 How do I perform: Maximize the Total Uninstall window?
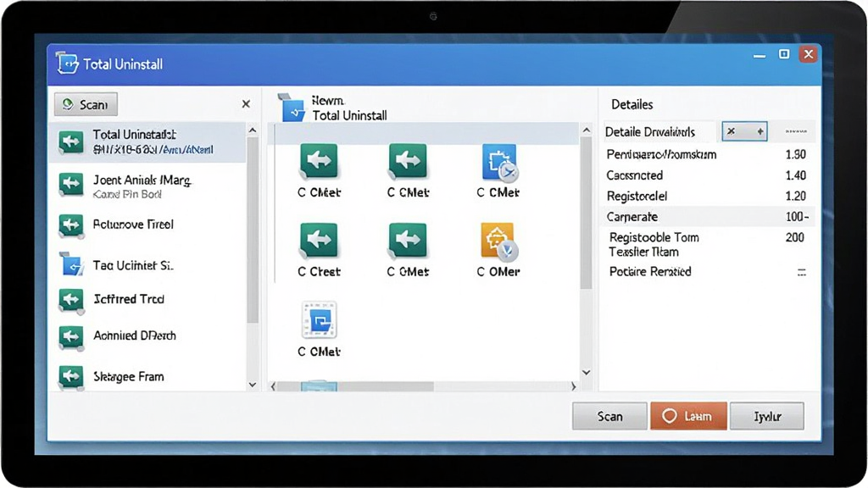784,53
